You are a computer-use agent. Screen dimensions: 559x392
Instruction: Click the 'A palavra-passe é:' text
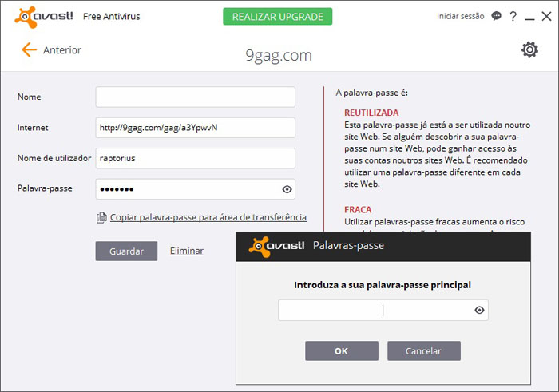click(x=372, y=93)
